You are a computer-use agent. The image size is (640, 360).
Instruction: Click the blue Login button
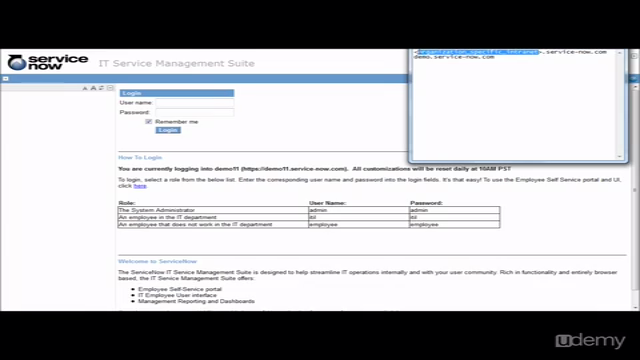click(x=168, y=130)
